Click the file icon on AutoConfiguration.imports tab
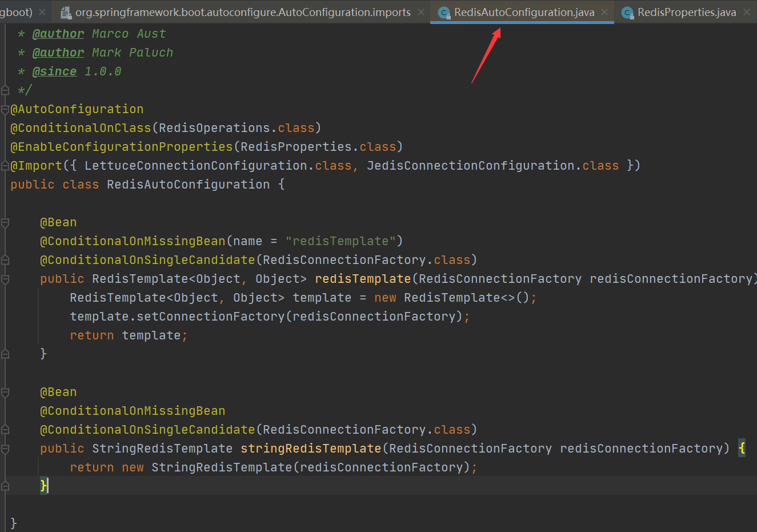Screen dimensions: 757x532 click(x=66, y=13)
